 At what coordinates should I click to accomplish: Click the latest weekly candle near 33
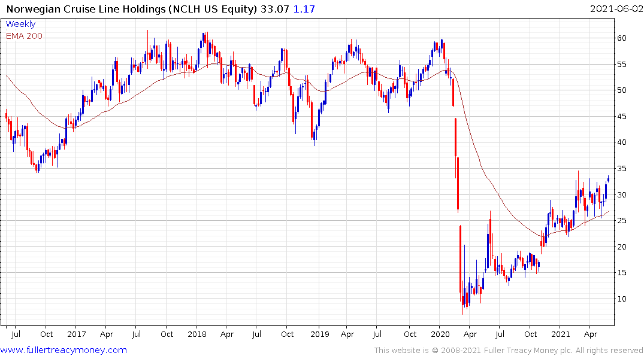[608, 180]
